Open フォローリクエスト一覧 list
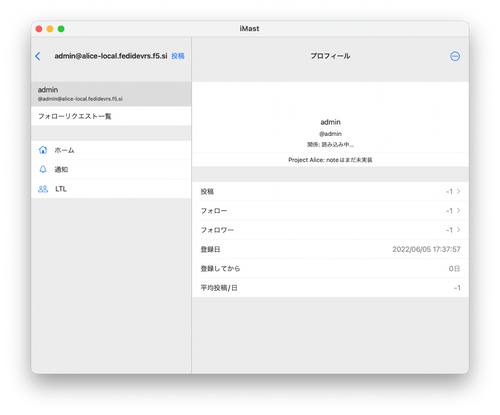The image size is (500, 415). pos(111,116)
